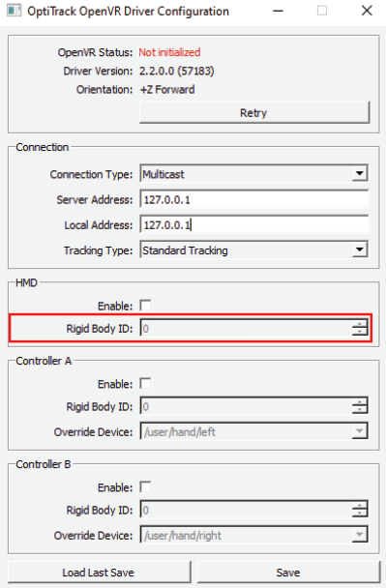
Task: Increase Controller A Rigid Body ID value
Action: (x=360, y=402)
